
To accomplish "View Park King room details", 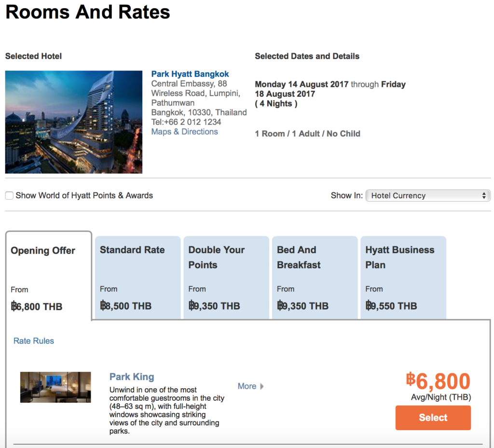I will [x=131, y=377].
